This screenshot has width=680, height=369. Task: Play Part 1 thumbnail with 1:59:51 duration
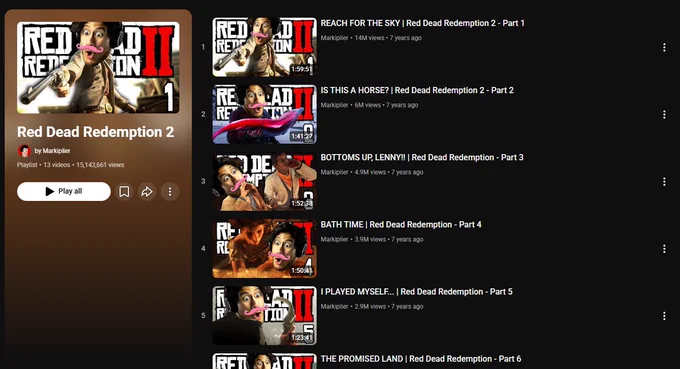[265, 47]
